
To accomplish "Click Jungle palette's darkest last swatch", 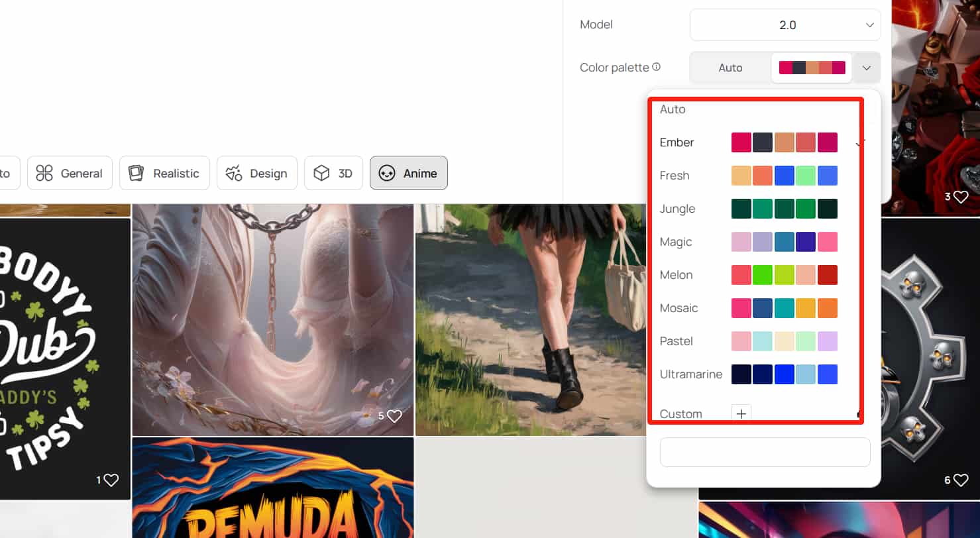I will click(x=828, y=209).
